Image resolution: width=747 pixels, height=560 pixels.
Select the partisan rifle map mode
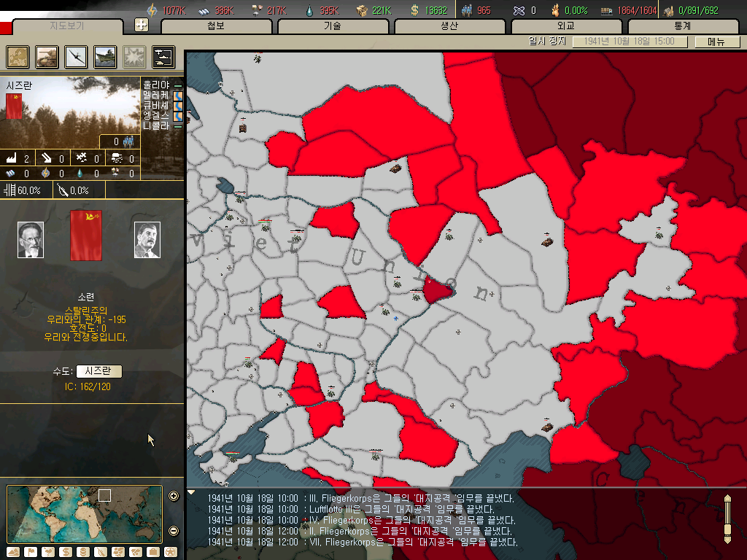101,552
